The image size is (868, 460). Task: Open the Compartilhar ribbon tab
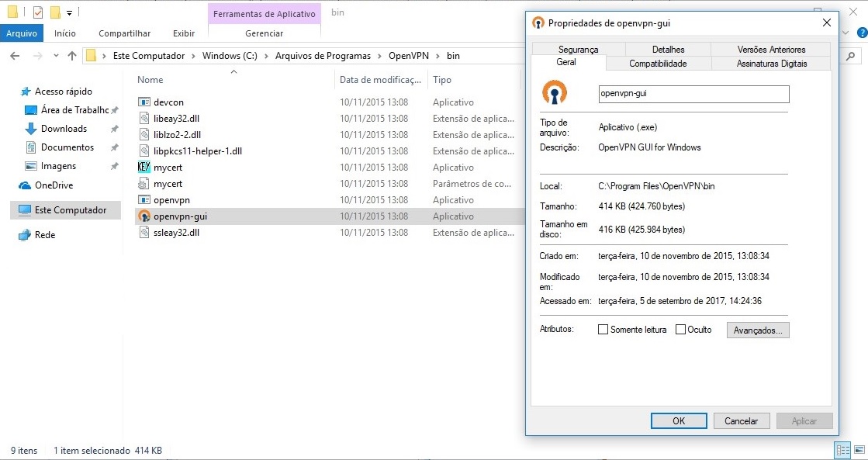point(125,33)
